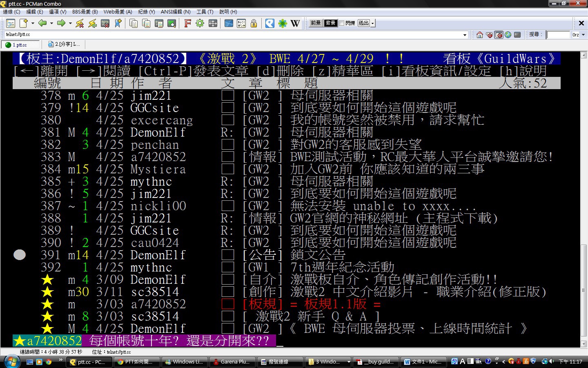The height and width of the screenshot is (368, 588).
Task: Expand the address bar history dropdown
Action: 465,35
